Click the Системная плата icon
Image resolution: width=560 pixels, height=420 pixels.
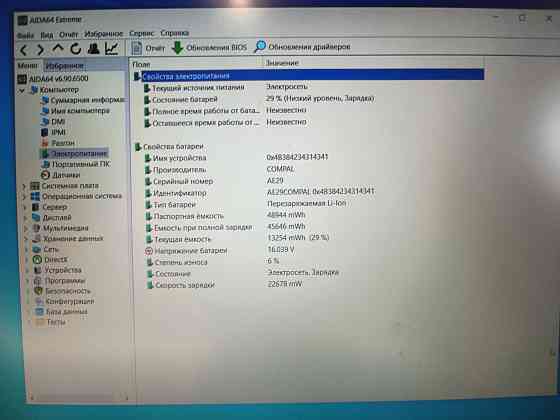[x=35, y=186]
